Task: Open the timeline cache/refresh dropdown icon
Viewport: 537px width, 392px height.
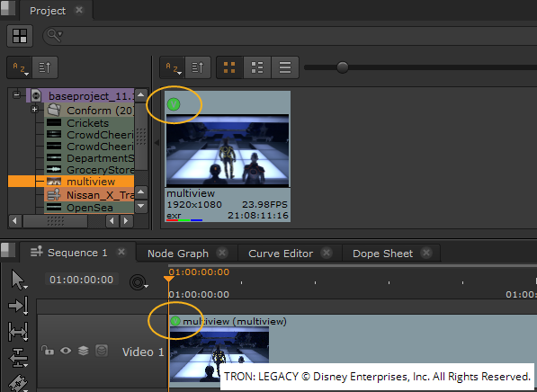Action: tap(139, 282)
